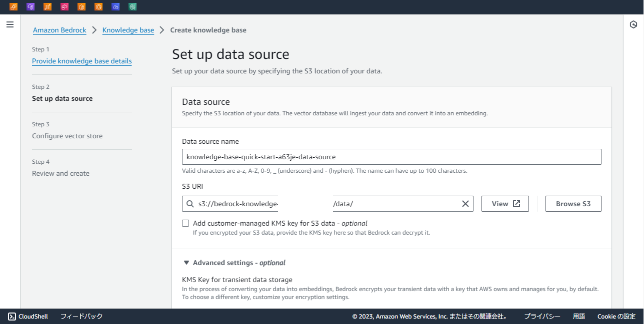
Task: Open the purple service shortcut in the top favorites bar
Action: (30, 7)
